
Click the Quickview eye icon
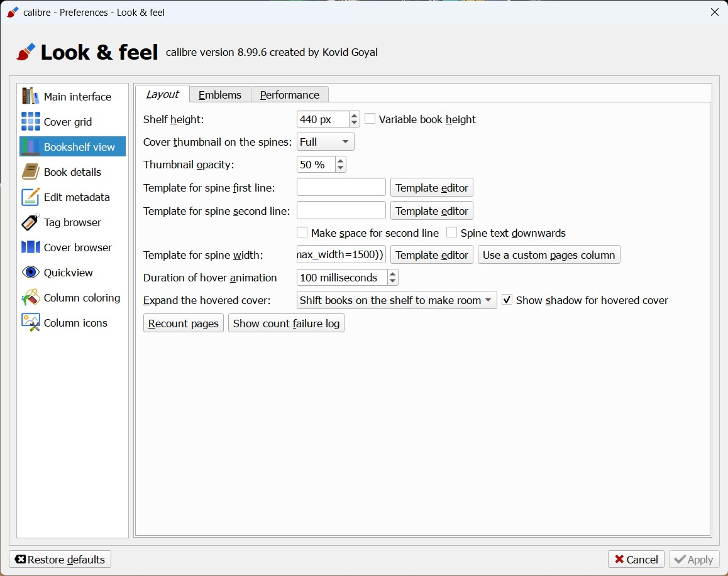[x=31, y=272]
